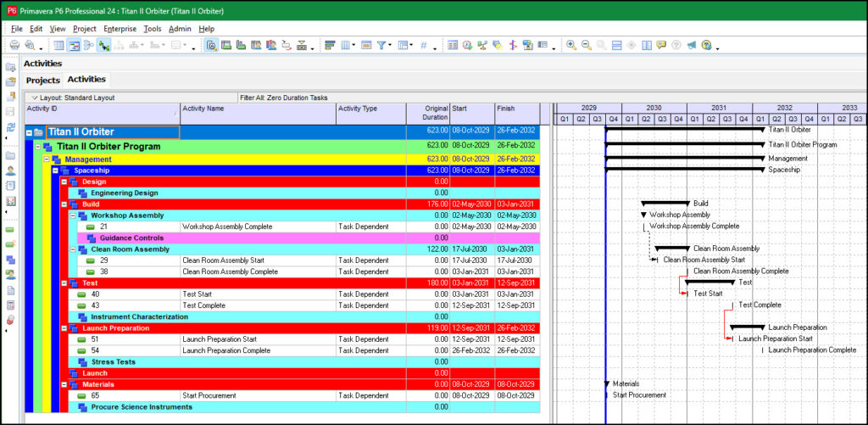This screenshot has width=868, height=425.
Task: Open the Enterprise menu
Action: tap(120, 29)
